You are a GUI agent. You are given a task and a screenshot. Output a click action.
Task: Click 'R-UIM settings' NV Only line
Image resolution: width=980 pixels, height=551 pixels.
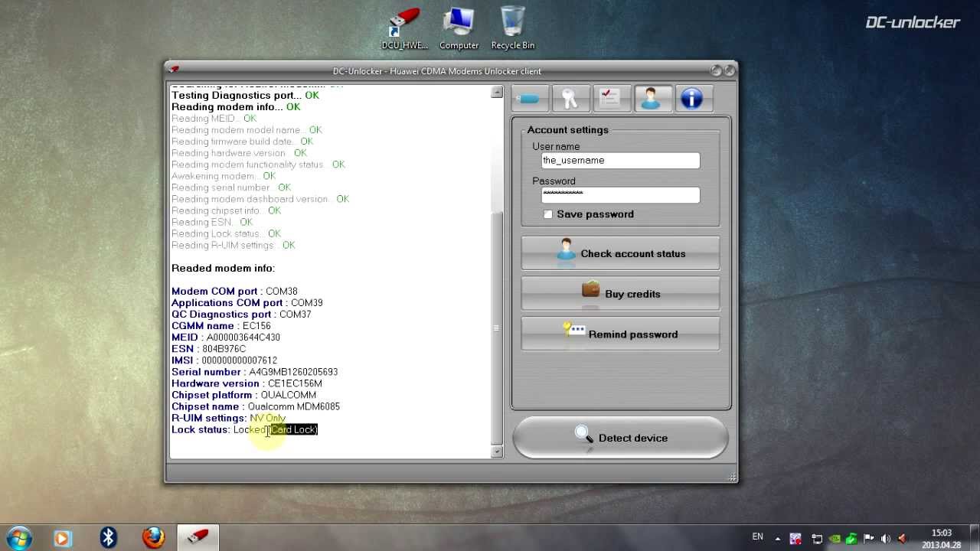click(228, 418)
